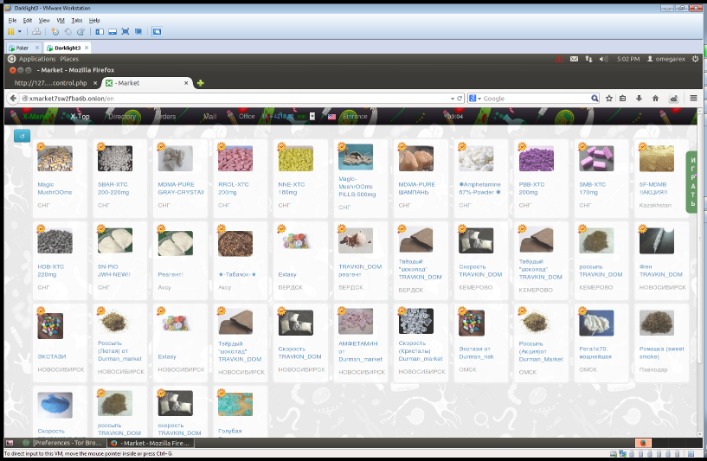The height and width of the screenshot is (461, 707).
Task: Click the 5:02 PM clock
Action: point(628,59)
